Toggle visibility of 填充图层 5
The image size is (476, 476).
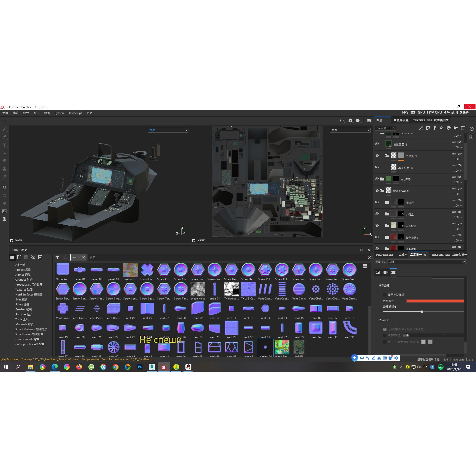[x=377, y=144]
